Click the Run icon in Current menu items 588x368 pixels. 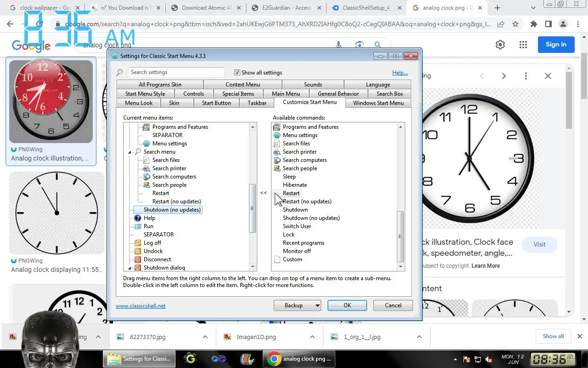tap(137, 226)
